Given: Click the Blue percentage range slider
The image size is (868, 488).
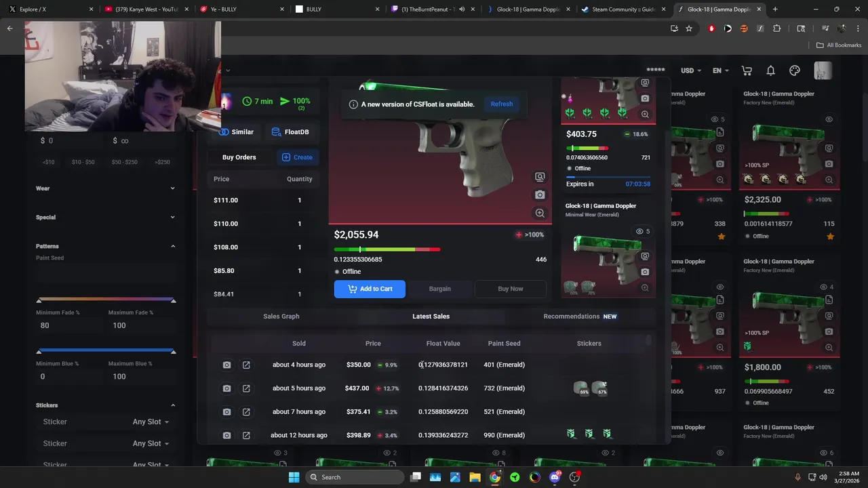Looking at the screenshot, I should click(106, 351).
